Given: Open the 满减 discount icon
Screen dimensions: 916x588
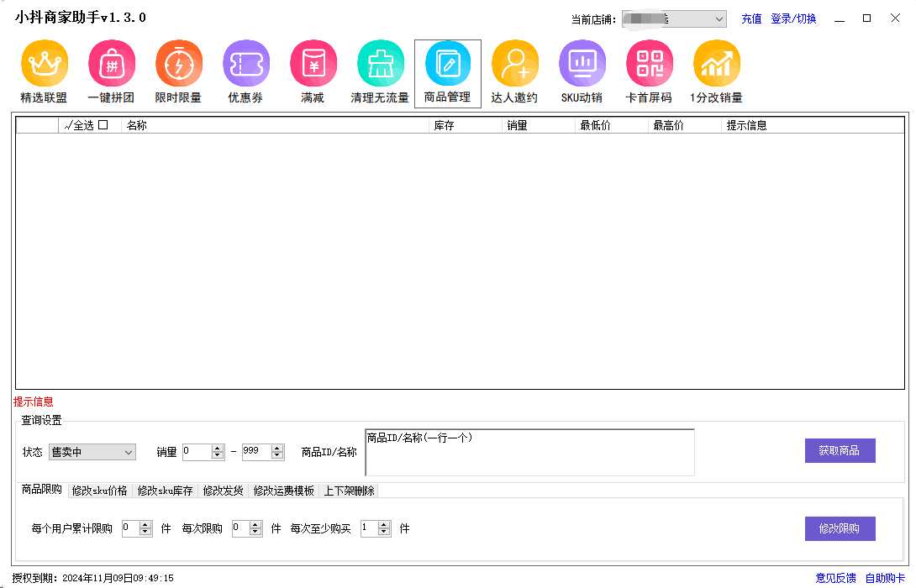Looking at the screenshot, I should tap(313, 64).
